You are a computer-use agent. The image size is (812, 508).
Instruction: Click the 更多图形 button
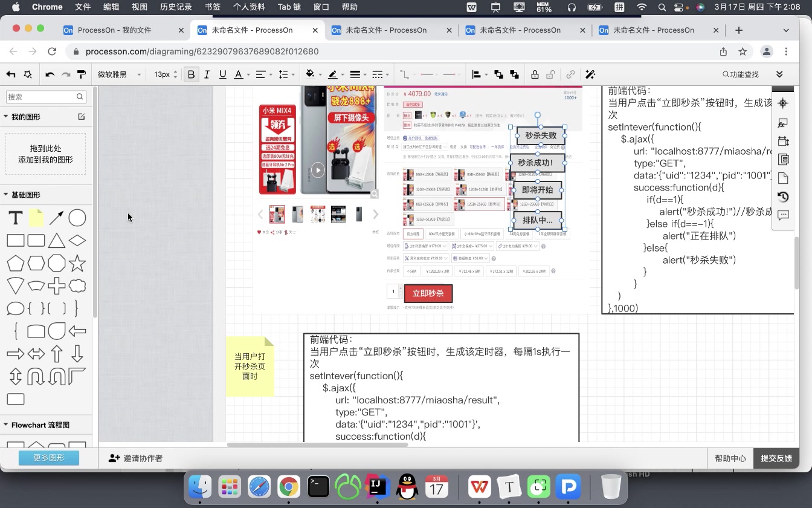pyautogui.click(x=49, y=458)
